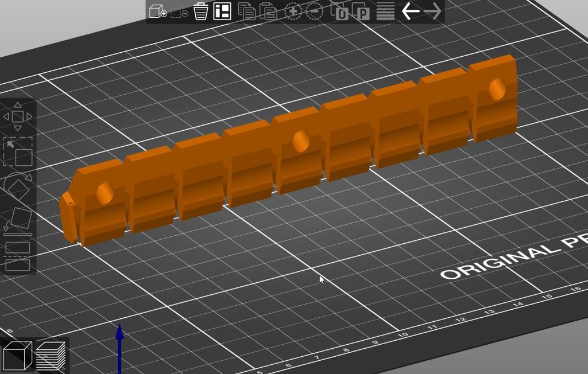Click the Split to parts icon
Viewport: 588px width, 374px height.
tap(361, 11)
